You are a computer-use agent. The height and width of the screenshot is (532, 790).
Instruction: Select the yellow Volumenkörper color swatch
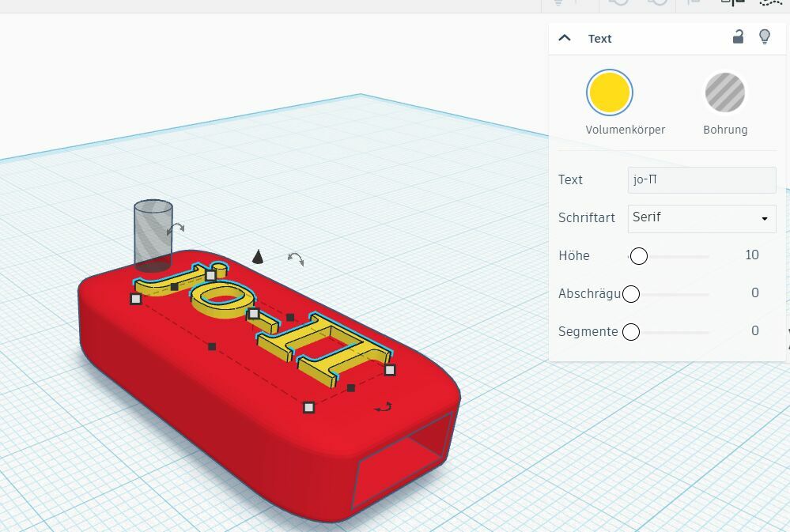pos(609,92)
